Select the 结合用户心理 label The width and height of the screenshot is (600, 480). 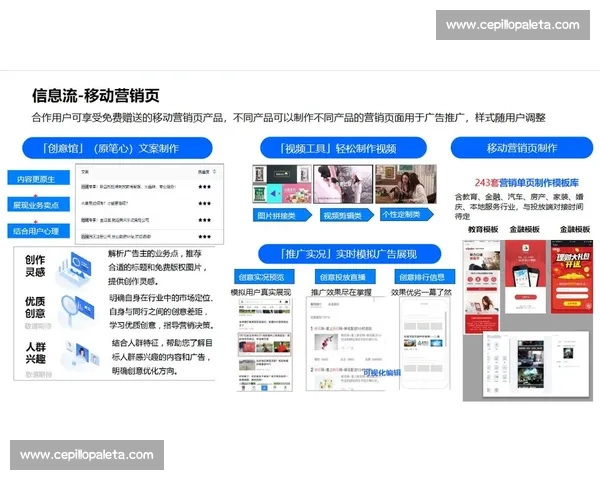(x=39, y=231)
